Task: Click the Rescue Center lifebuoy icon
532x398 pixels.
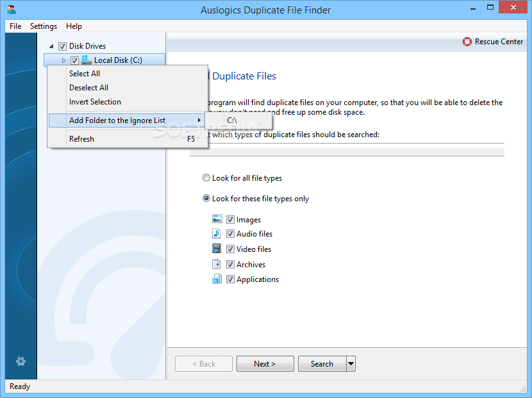Action: tap(467, 42)
